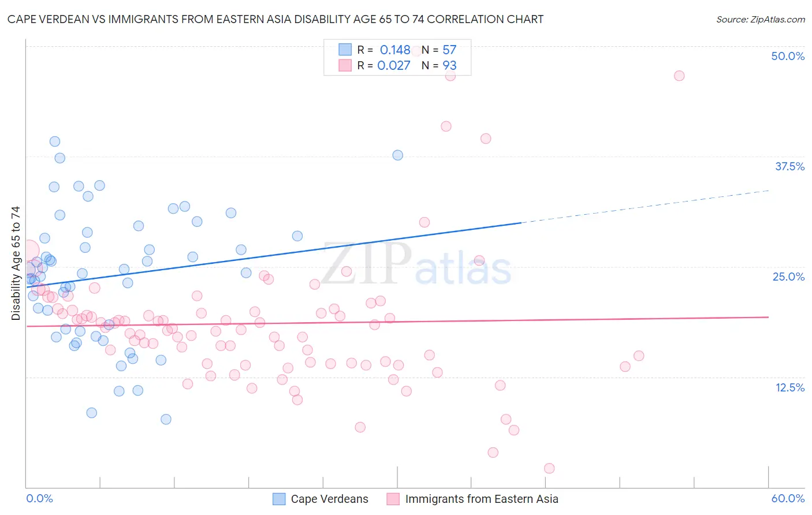Click the blue point nearest the 37.5% gridline
Viewport: 812px width, 515px height.
pyautogui.click(x=398, y=155)
